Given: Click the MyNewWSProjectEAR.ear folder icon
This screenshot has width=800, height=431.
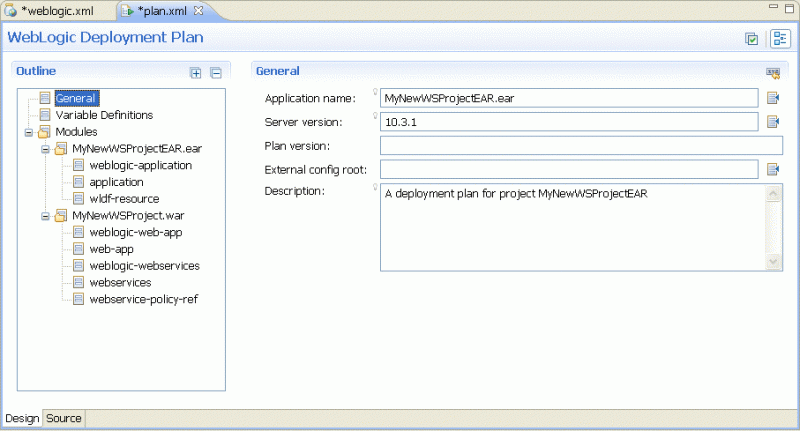Looking at the screenshot, I should (x=61, y=148).
